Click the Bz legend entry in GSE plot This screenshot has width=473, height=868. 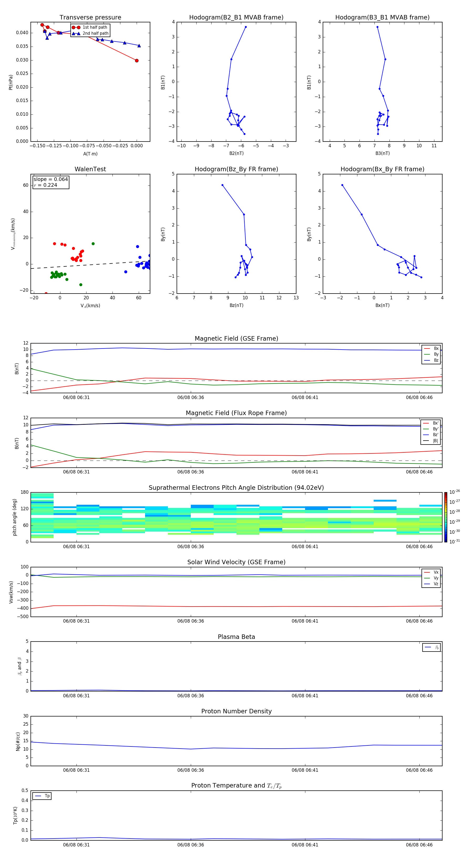431,360
